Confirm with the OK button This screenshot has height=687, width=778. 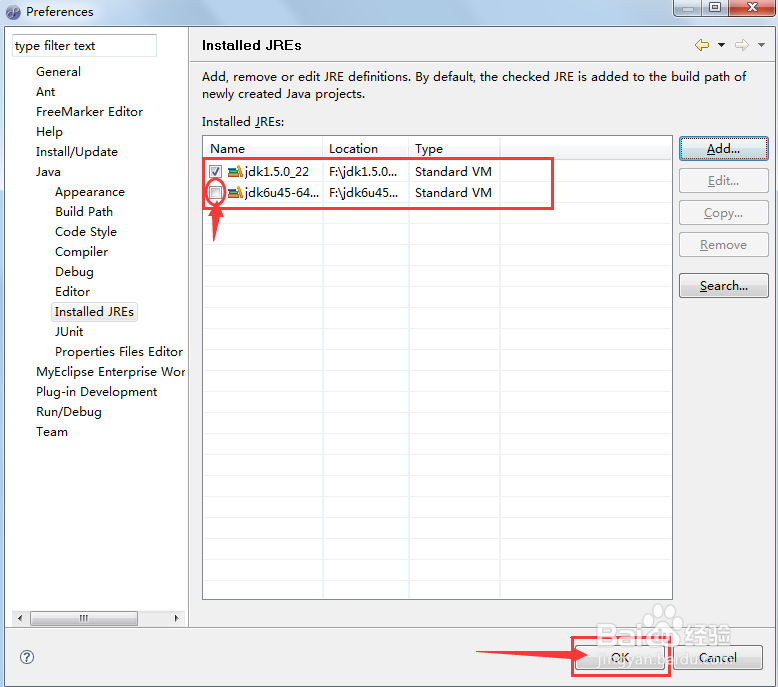point(620,657)
